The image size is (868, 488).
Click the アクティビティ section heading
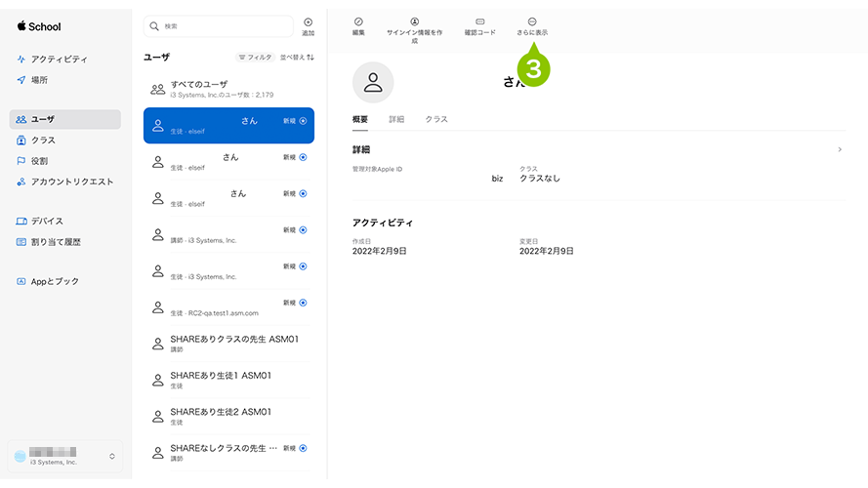point(383,223)
